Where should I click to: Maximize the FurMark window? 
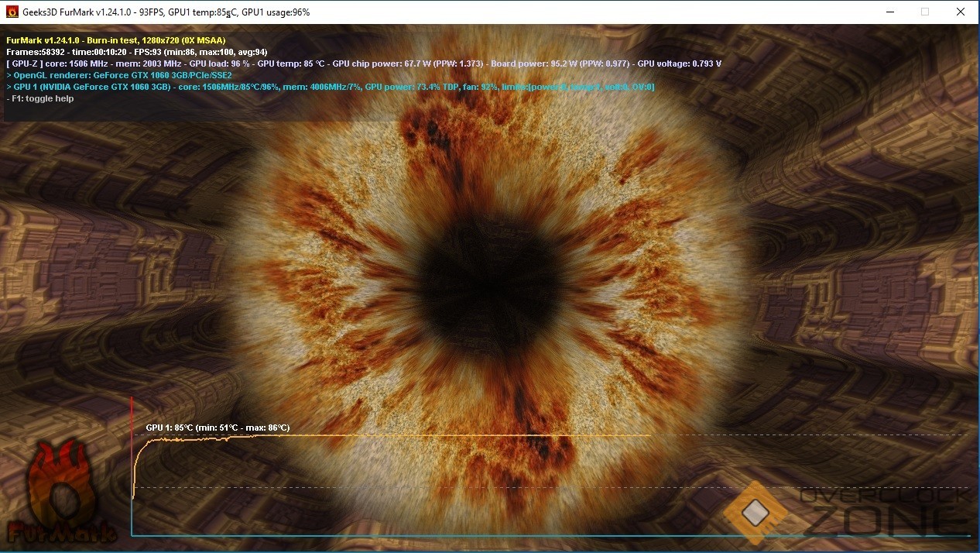[925, 12]
